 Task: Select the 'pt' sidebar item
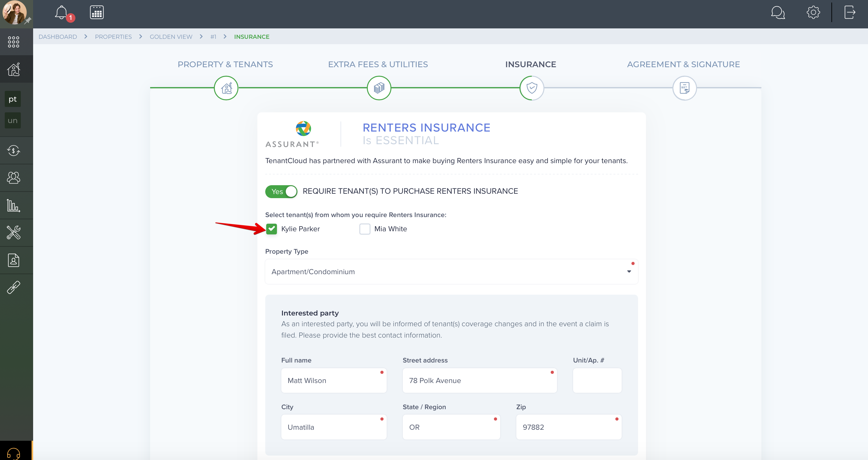tap(13, 99)
